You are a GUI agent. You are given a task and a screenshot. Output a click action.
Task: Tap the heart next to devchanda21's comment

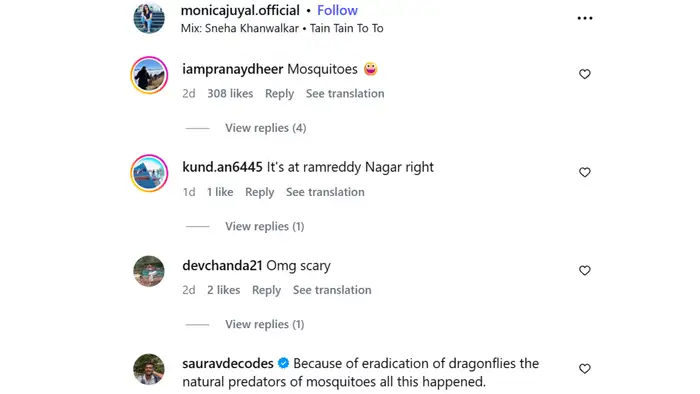point(584,270)
